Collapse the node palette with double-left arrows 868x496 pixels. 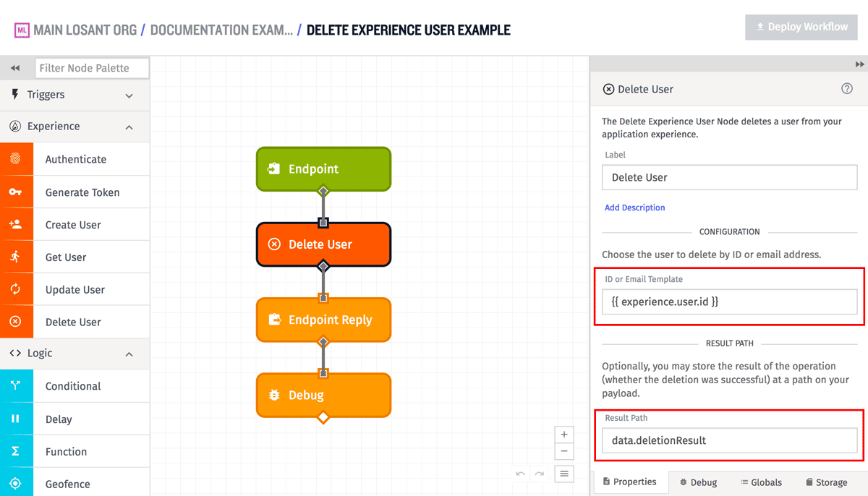click(x=15, y=68)
